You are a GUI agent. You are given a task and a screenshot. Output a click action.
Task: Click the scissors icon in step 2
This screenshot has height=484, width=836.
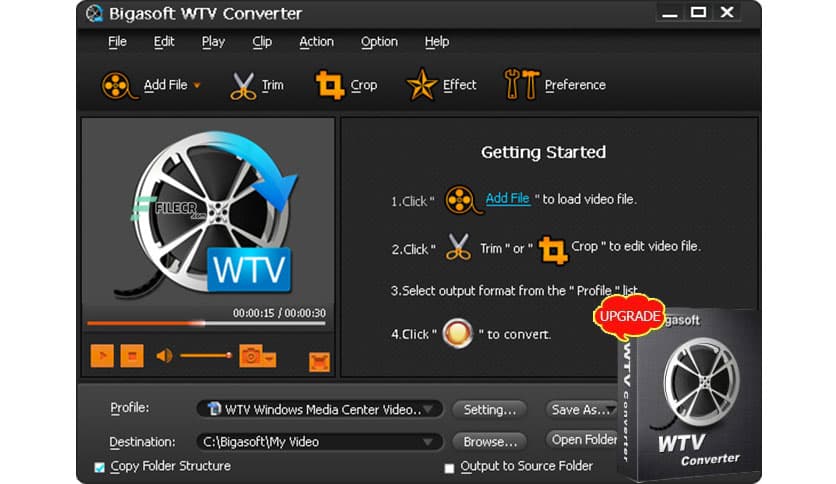459,247
